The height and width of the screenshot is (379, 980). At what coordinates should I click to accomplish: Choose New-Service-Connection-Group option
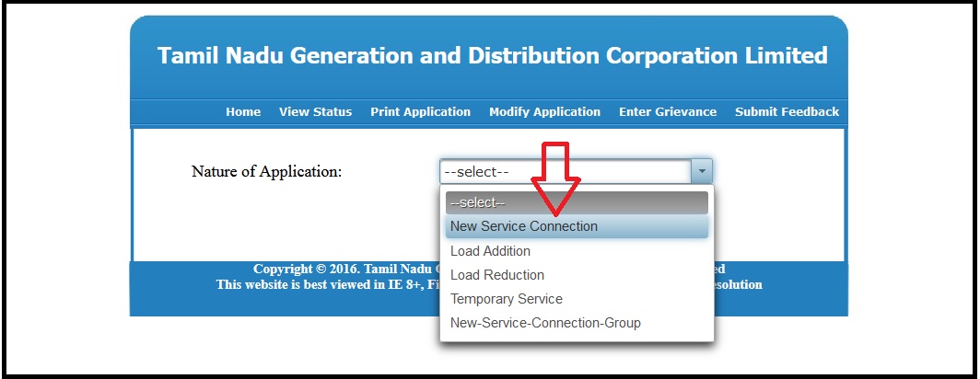pyautogui.click(x=545, y=323)
